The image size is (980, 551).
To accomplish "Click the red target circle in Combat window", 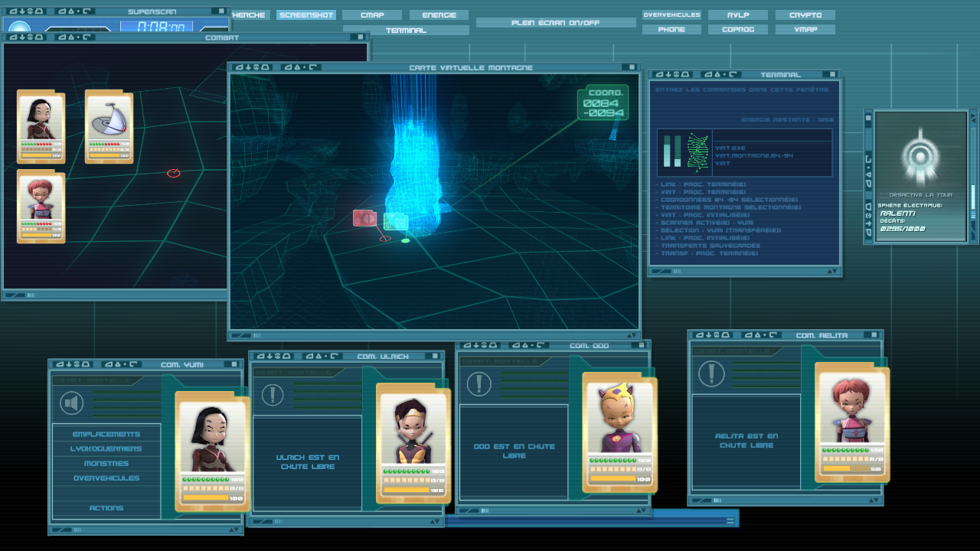I will click(173, 173).
